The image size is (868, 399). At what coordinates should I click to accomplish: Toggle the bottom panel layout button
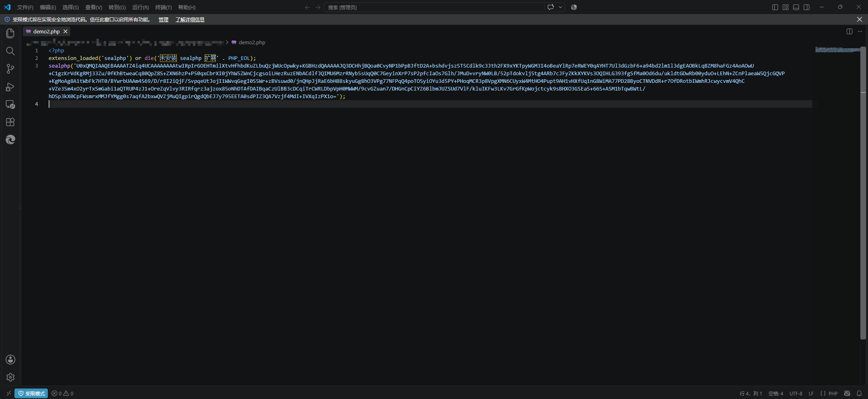click(x=796, y=7)
